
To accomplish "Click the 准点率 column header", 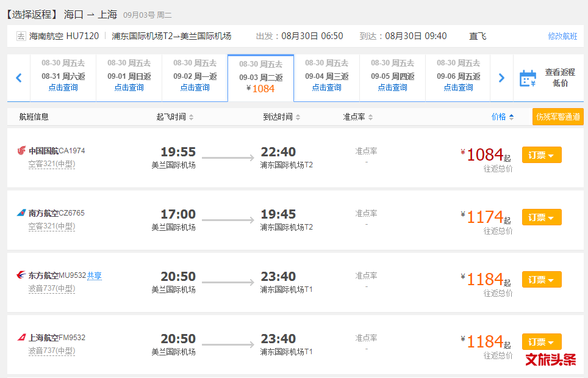I will click(x=354, y=117).
